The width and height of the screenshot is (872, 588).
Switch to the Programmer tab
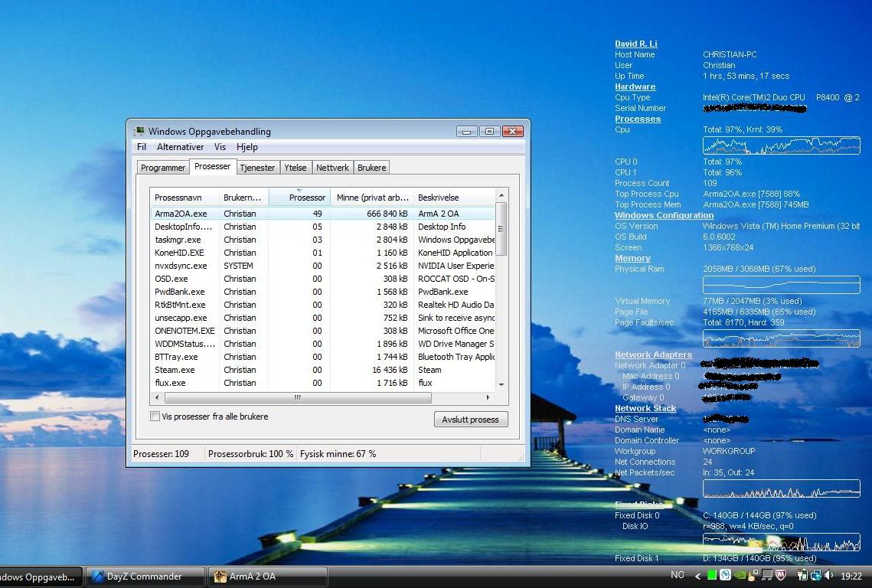[163, 168]
